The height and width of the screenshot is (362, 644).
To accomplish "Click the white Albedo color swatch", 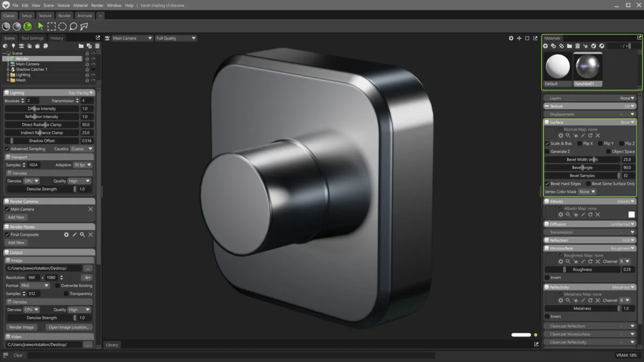I will [x=631, y=215].
